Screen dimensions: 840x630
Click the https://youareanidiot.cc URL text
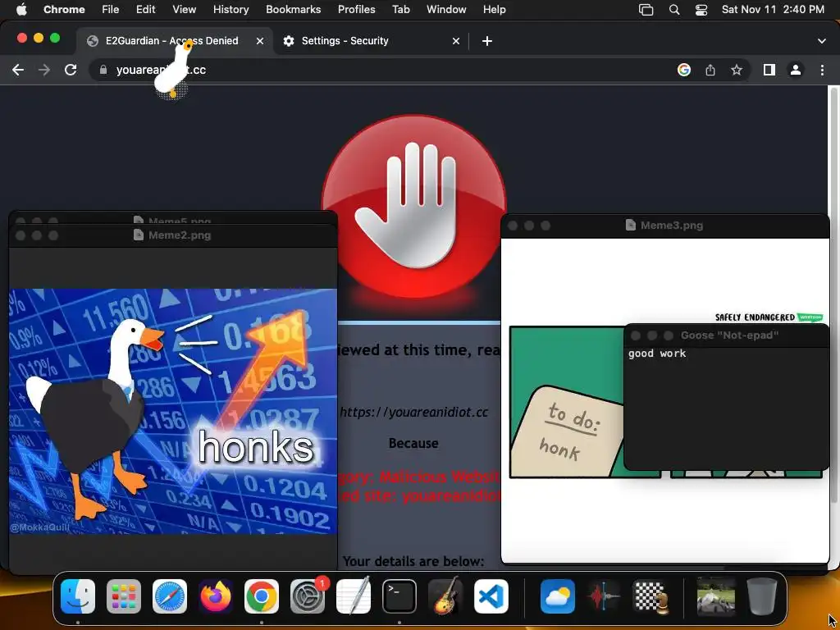[414, 412]
